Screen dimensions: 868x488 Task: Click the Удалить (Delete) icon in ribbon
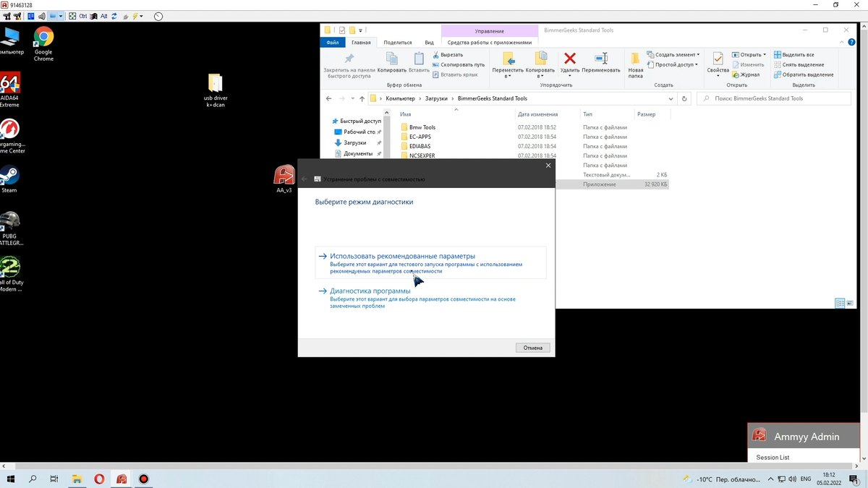tap(569, 59)
